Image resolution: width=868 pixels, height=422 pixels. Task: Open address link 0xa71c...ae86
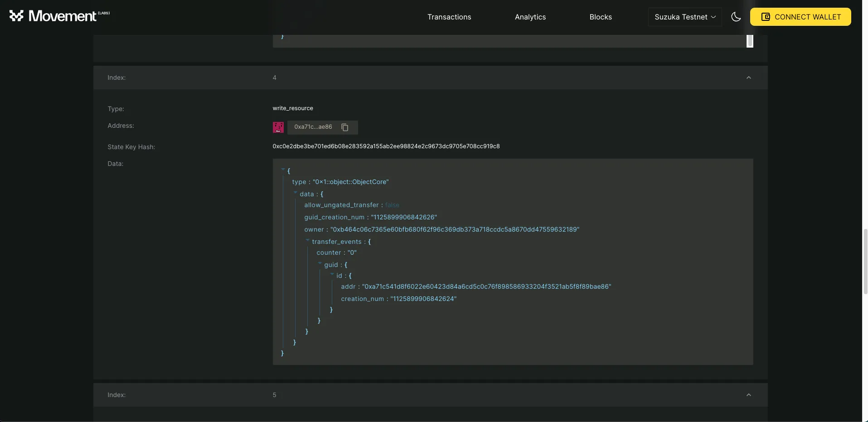pyautogui.click(x=313, y=127)
